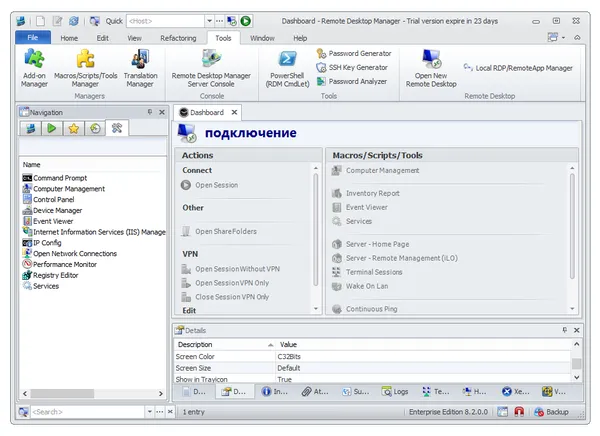Open the Help ribbon tab
This screenshot has height=436, width=600.
tap(300, 38)
